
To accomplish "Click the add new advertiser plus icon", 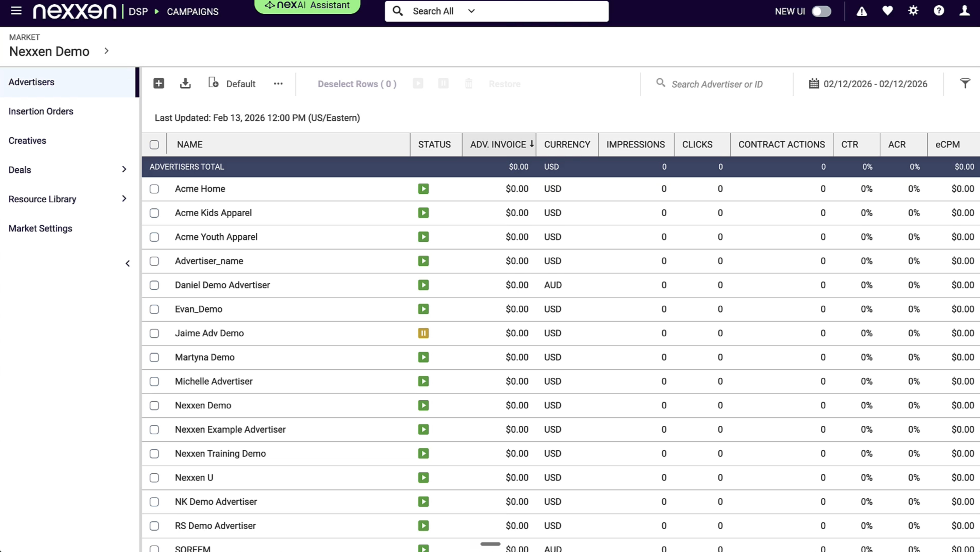I will [x=159, y=83].
